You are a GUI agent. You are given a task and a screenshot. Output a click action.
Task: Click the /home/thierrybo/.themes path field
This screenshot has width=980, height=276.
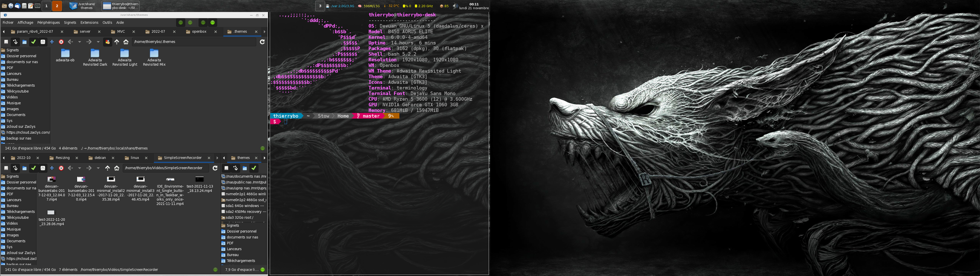[194, 42]
